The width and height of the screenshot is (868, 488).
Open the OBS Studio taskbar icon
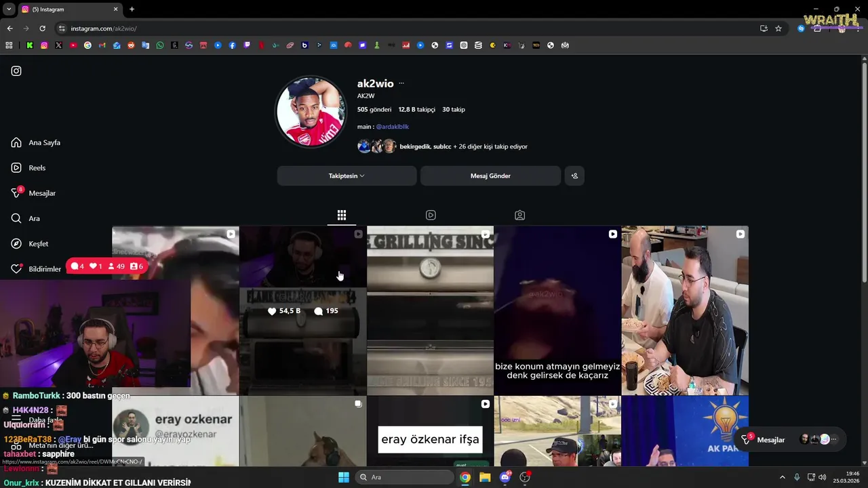point(525,477)
